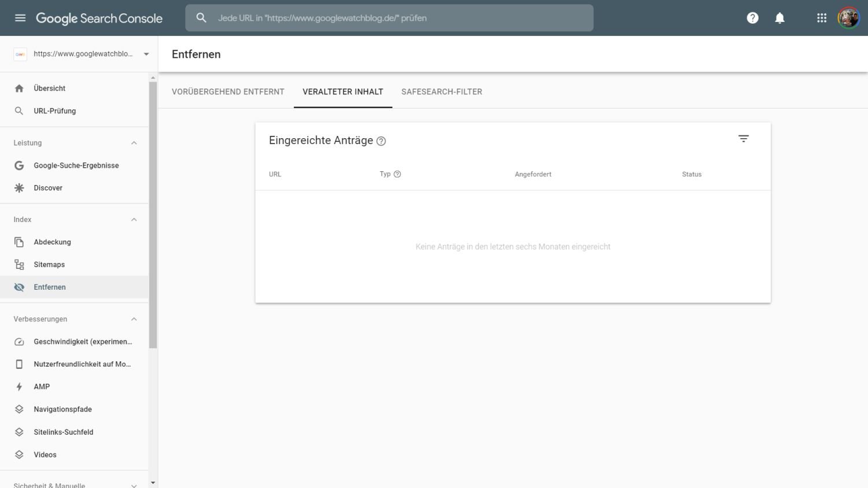Image resolution: width=868 pixels, height=488 pixels.
Task: Open the main hamburger menu
Action: [20, 18]
